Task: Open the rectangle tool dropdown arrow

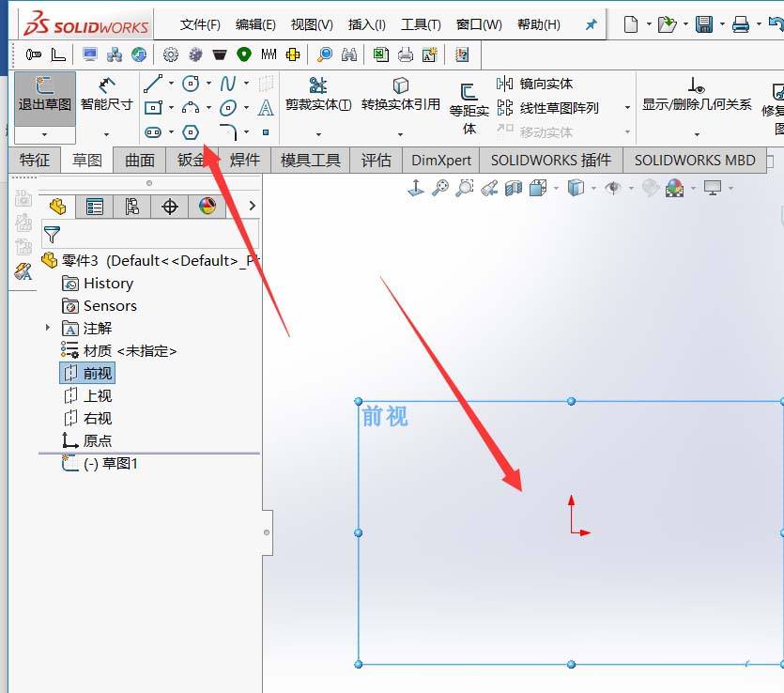Action: pyautogui.click(x=171, y=108)
